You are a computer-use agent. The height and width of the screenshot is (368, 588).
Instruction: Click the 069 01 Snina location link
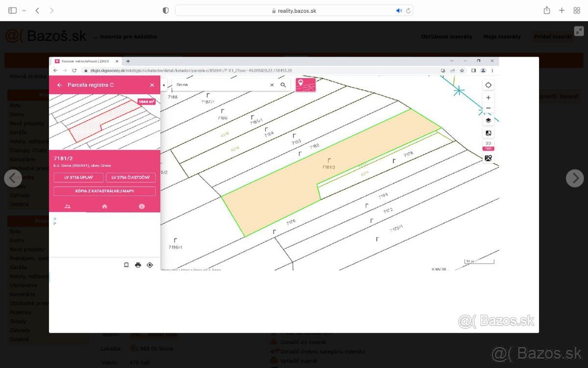[156, 349]
